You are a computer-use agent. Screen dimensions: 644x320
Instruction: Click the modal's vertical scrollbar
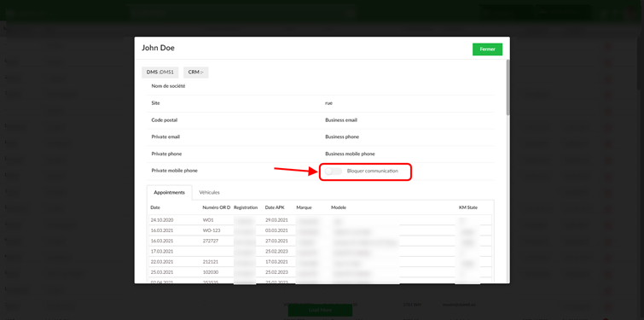508,88
